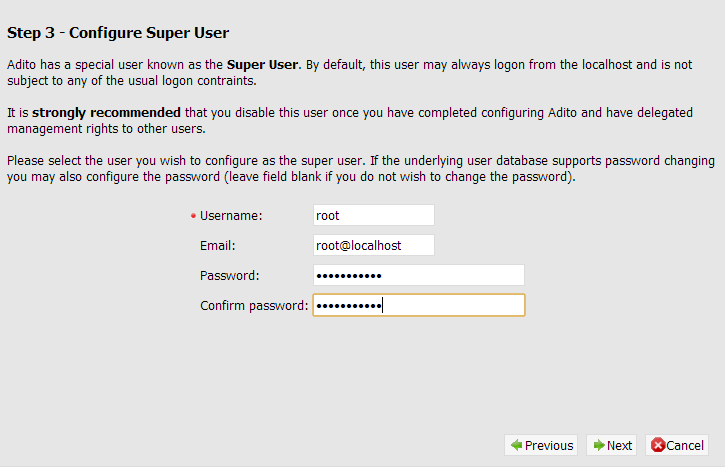Focus the Email field with root@localhost

pos(374,245)
